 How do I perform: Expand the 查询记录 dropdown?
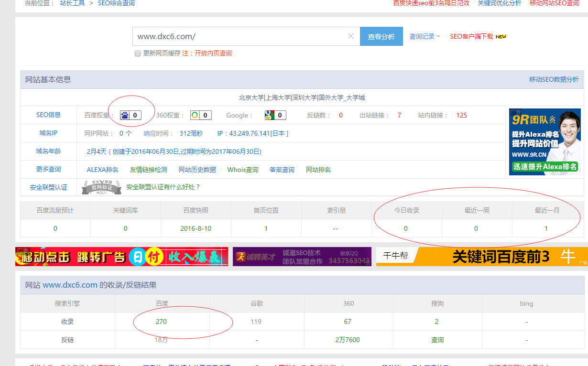click(425, 36)
